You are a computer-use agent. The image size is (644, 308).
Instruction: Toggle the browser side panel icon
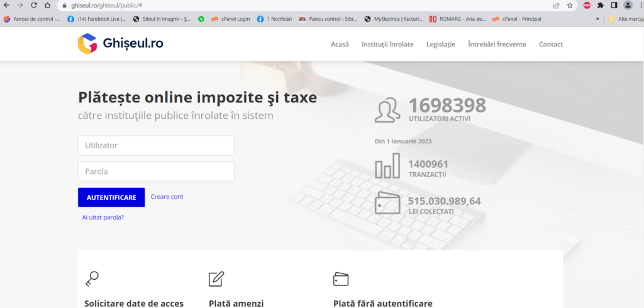point(614,5)
